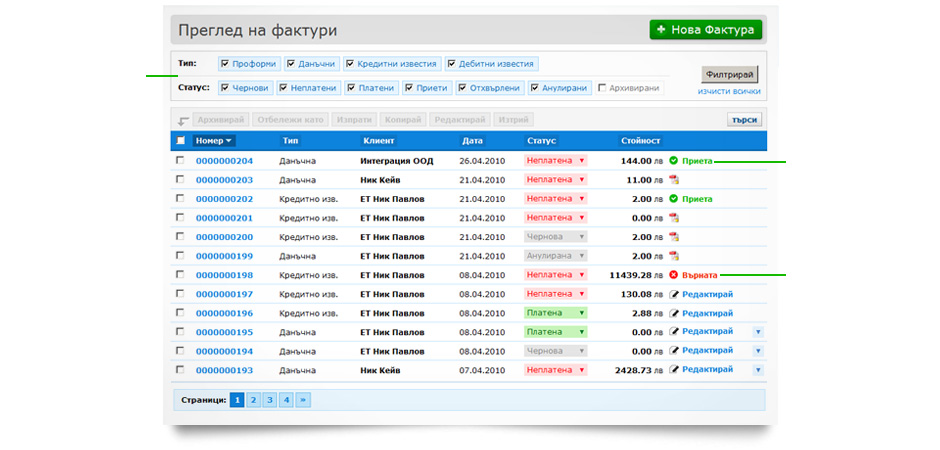Viewport: 940px width, 450px height.
Task: Click the green accepted icon on invoice 0000000204
Action: pos(674,161)
